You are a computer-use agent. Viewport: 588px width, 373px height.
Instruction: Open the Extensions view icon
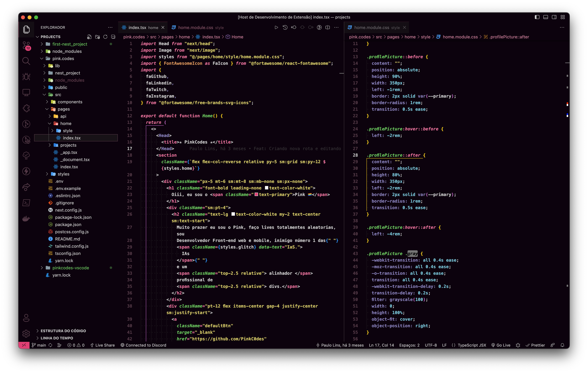(x=26, y=108)
